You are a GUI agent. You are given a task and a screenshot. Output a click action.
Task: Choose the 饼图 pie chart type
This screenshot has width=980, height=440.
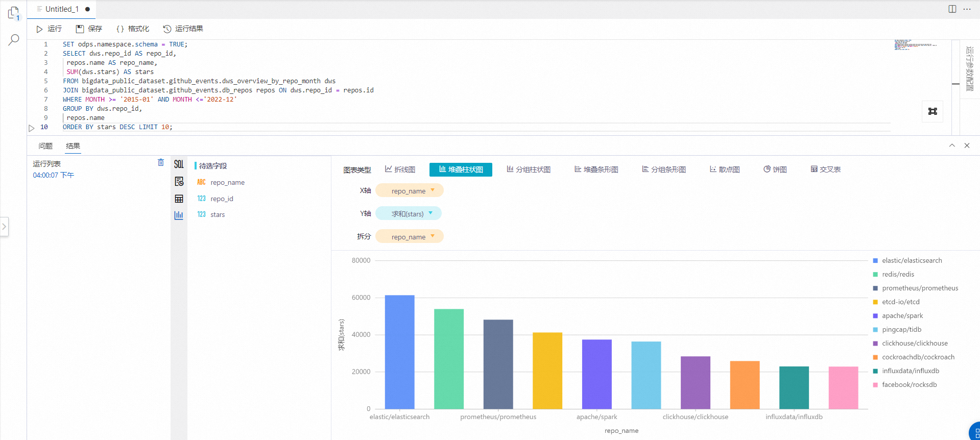775,169
